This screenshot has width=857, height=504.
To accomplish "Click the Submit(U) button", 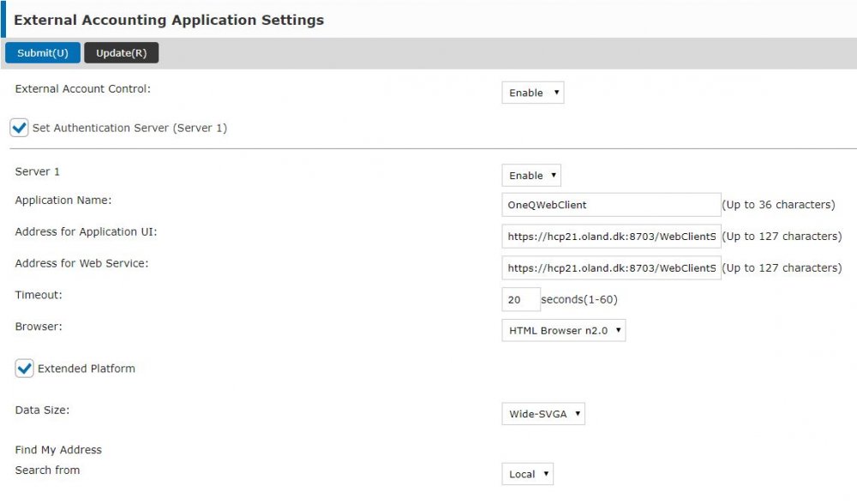I will (x=42, y=52).
